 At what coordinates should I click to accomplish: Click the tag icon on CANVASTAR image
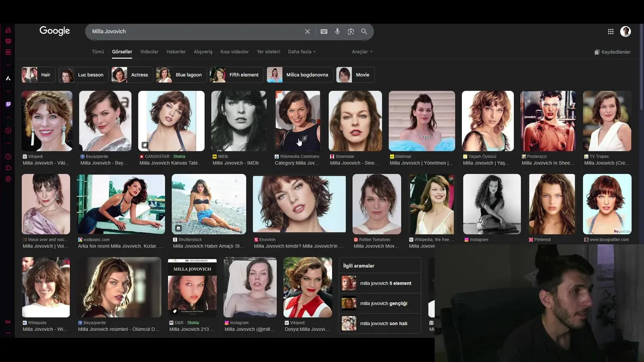(145, 145)
